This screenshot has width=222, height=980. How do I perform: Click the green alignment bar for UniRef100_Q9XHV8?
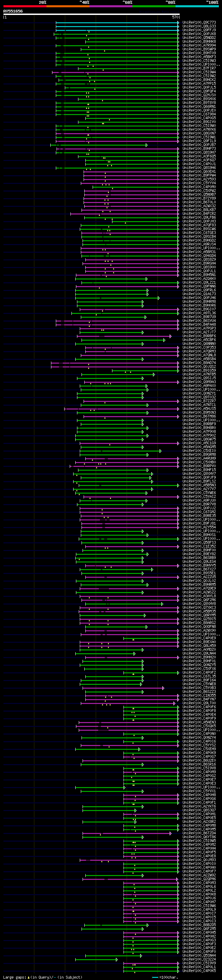[x=124, y=604]
